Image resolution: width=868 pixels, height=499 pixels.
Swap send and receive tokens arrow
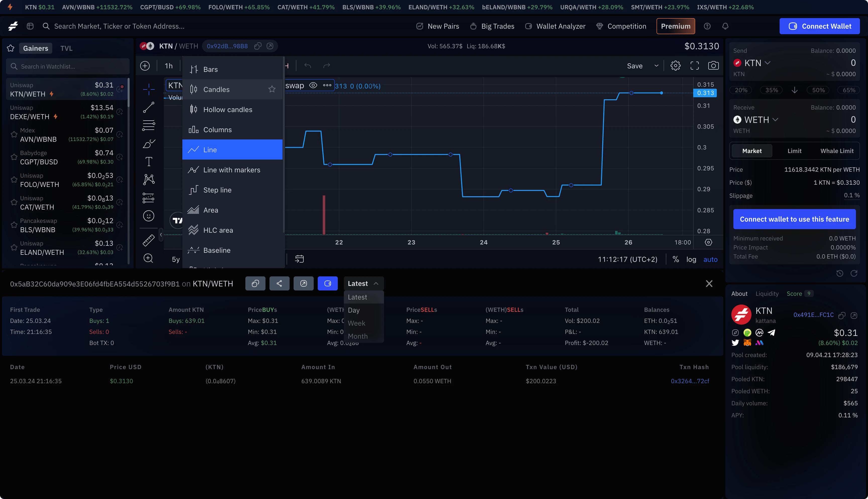point(795,90)
